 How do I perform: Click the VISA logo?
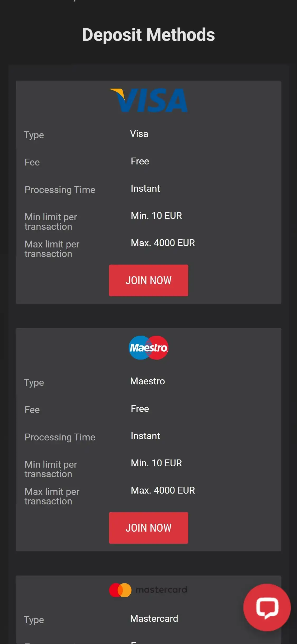click(148, 100)
